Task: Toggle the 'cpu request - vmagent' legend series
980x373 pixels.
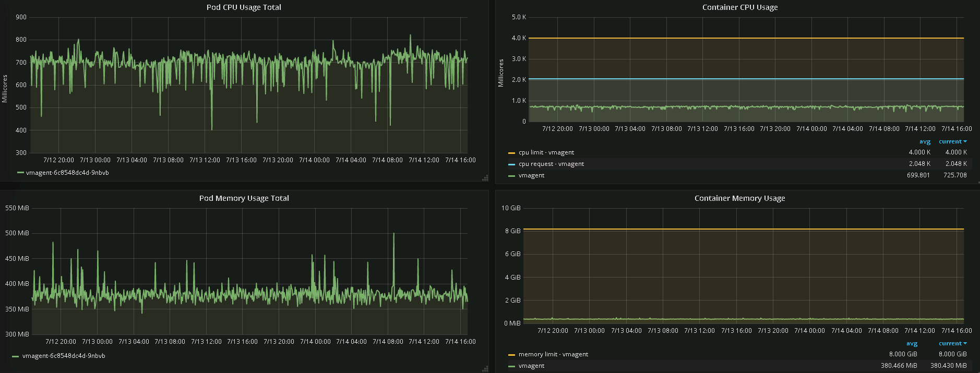Action: coord(551,164)
